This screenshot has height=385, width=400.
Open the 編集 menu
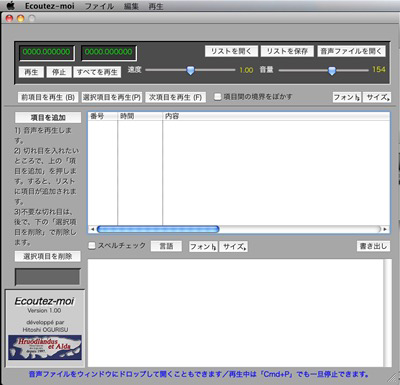131,6
